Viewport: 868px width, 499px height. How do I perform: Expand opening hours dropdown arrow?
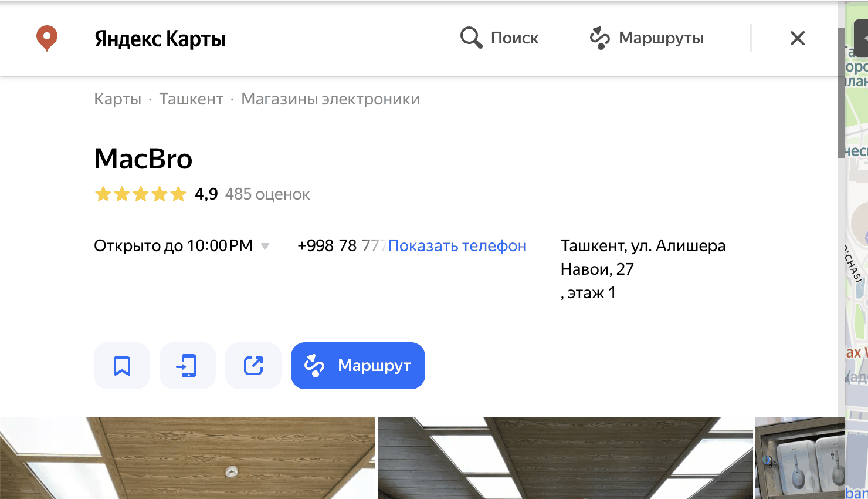265,246
